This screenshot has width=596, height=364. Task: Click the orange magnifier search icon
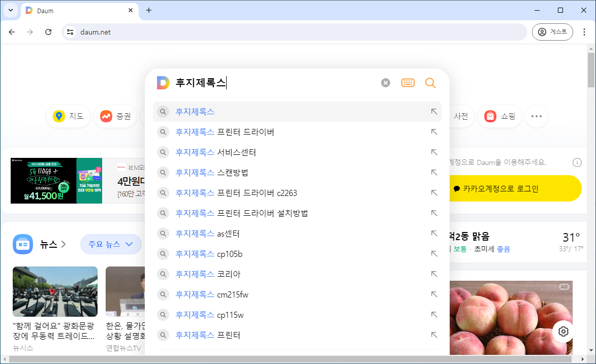click(430, 83)
